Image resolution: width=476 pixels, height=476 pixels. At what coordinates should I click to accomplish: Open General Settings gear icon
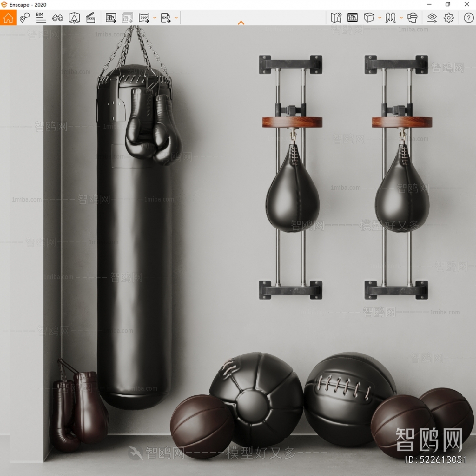click(449, 18)
